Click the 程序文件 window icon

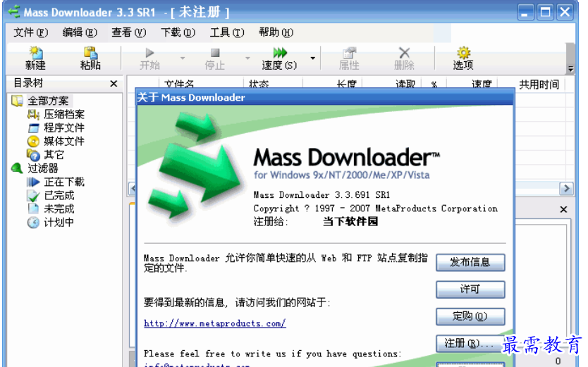point(33,128)
